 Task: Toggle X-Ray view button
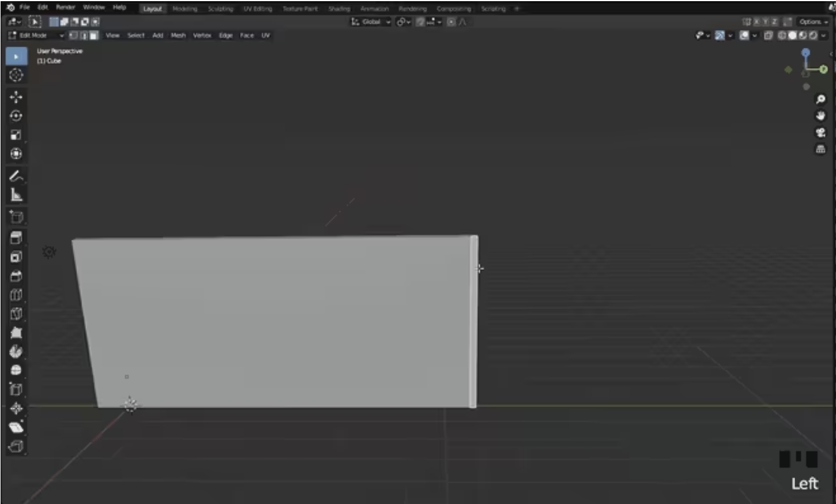(x=768, y=35)
